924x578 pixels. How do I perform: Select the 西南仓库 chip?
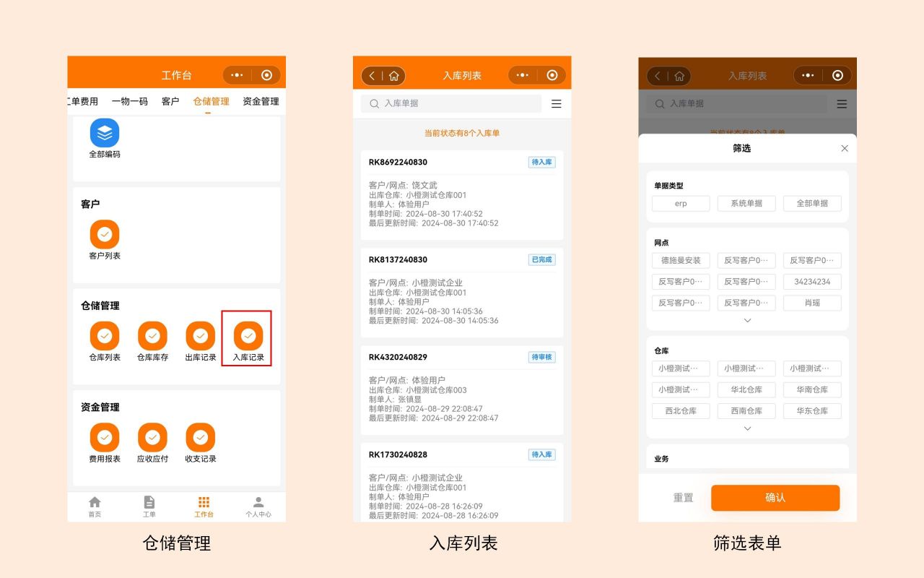coord(746,410)
